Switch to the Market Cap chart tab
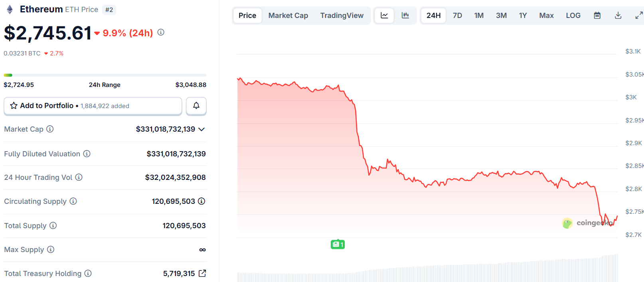The width and height of the screenshot is (644, 282). 288,16
